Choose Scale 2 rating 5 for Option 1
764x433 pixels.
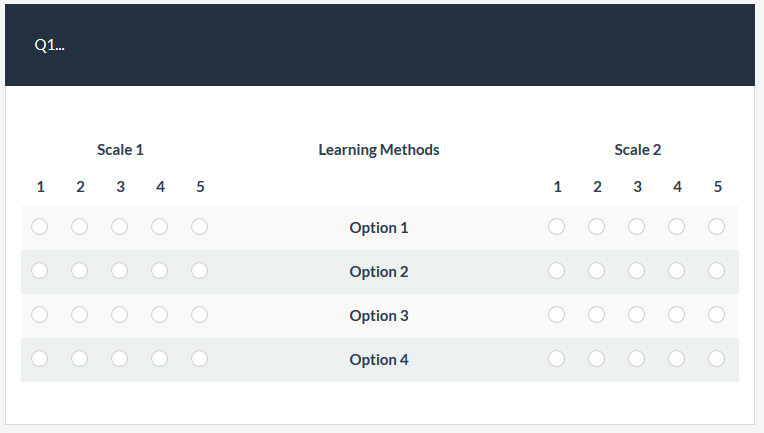tap(716, 226)
